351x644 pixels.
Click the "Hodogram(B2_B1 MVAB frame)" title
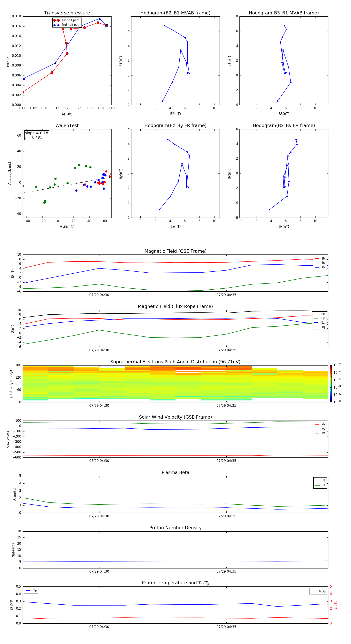click(x=175, y=13)
